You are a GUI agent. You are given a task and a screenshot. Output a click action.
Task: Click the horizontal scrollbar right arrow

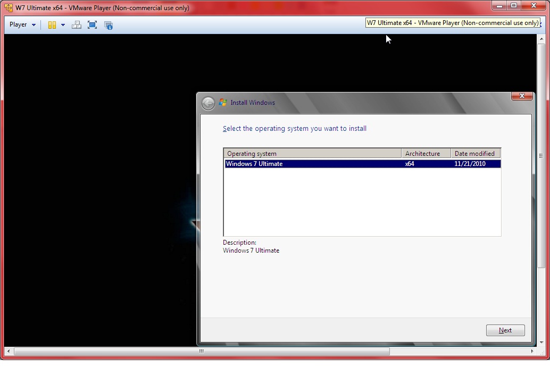532,351
